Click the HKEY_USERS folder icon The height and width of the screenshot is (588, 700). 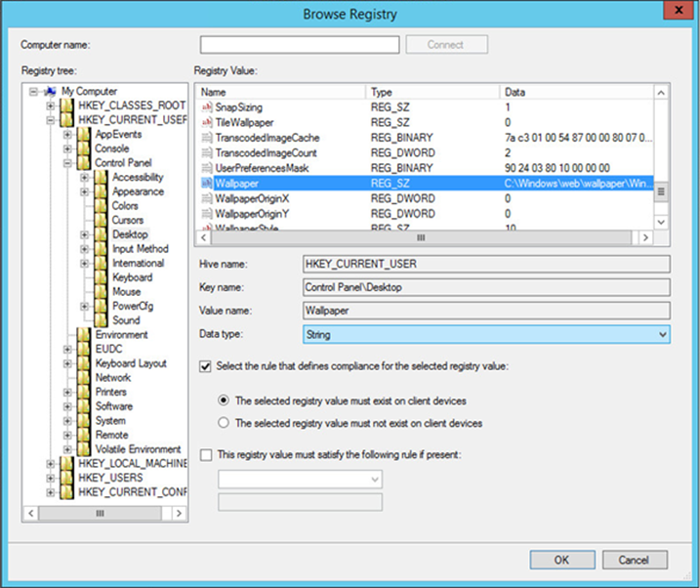tap(66, 478)
